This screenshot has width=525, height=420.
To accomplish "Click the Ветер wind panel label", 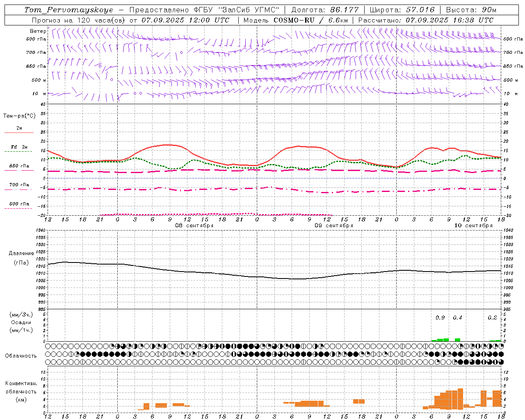I will click(x=38, y=31).
